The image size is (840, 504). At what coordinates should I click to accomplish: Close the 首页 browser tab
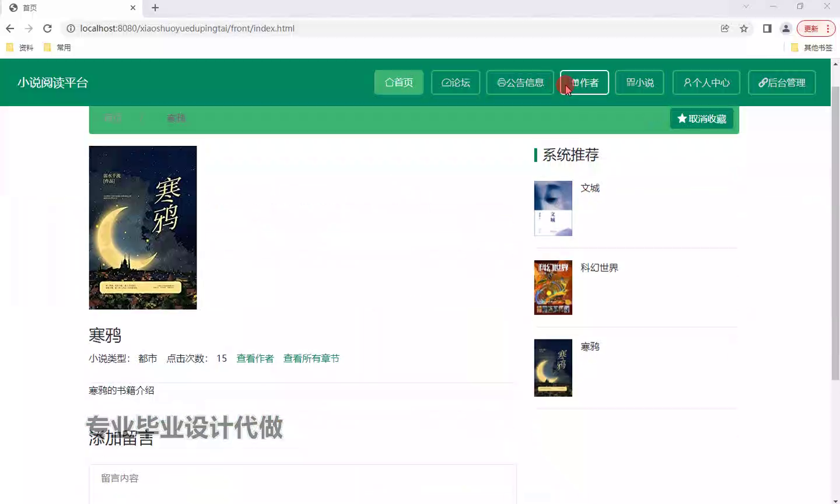coord(133,8)
